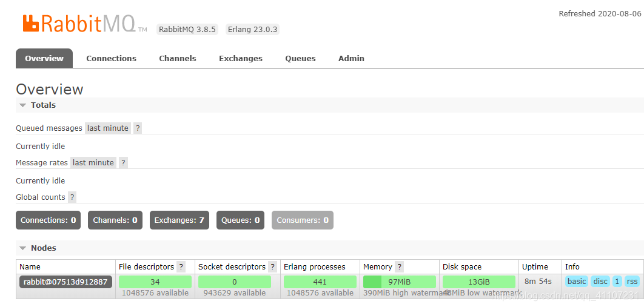Viewport: 644px width, 307px height.
Task: Click the rss info tag
Action: click(632, 282)
